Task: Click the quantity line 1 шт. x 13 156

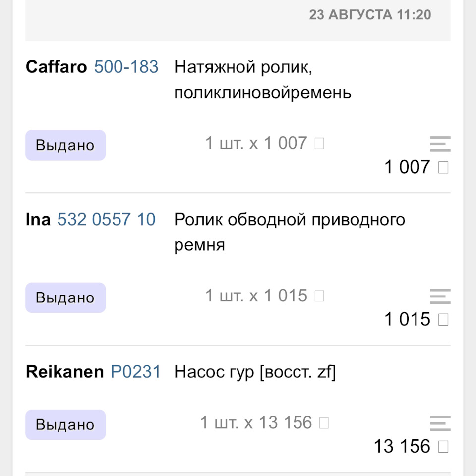Action: [x=264, y=423]
